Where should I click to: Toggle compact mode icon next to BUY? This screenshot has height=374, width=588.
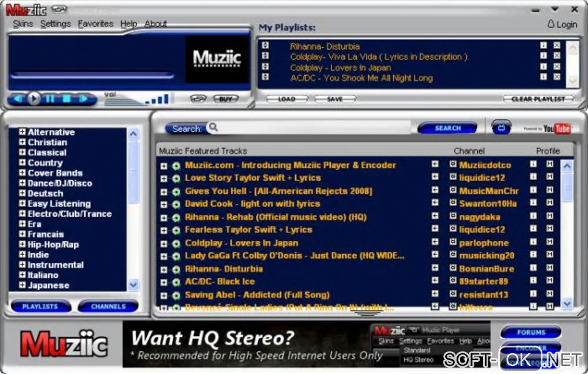(x=198, y=99)
